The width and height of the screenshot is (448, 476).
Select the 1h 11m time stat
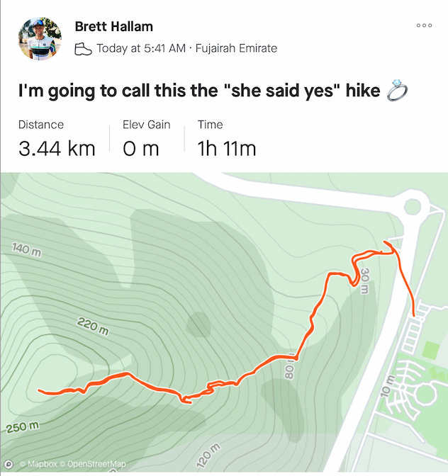227,149
